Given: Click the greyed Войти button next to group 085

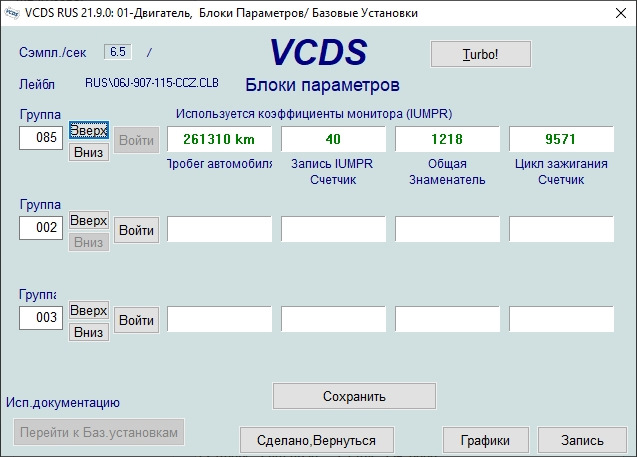Looking at the screenshot, I should tap(136, 140).
